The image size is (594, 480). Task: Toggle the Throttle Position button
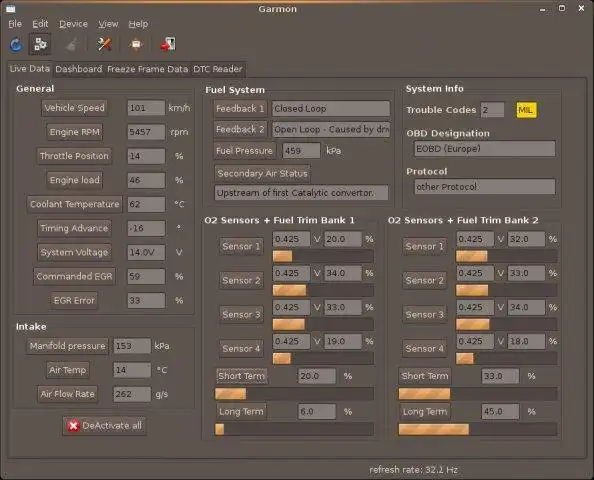click(x=74, y=156)
